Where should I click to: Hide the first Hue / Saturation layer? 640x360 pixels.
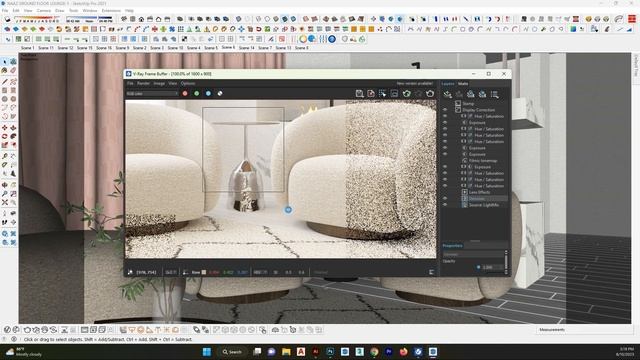tap(445, 116)
